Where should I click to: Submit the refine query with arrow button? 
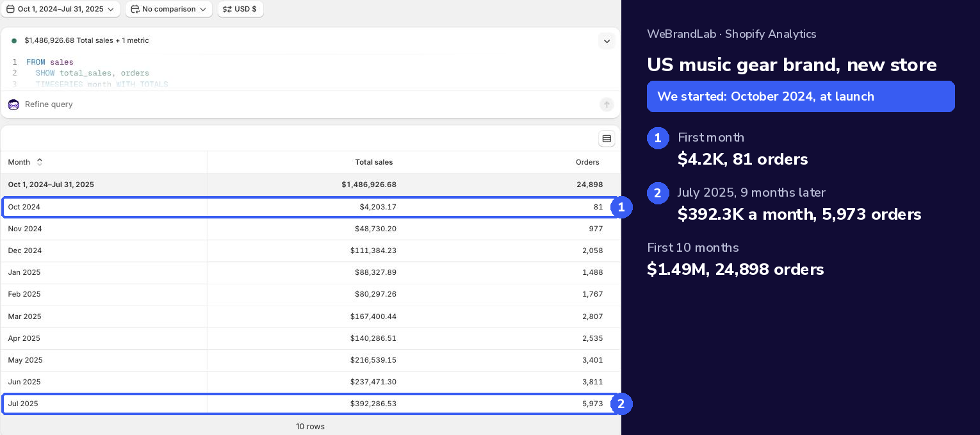607,104
